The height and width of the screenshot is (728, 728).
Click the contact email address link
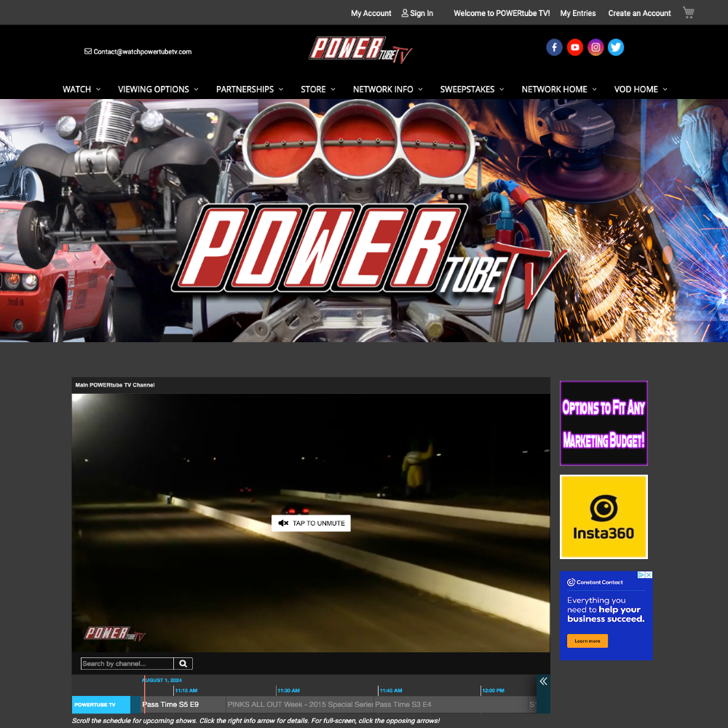point(138,52)
